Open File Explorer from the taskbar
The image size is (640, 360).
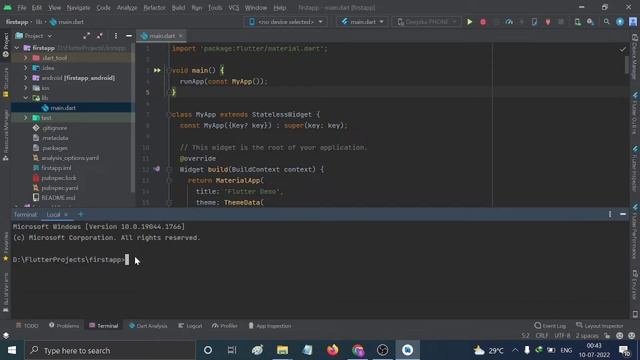(x=282, y=350)
